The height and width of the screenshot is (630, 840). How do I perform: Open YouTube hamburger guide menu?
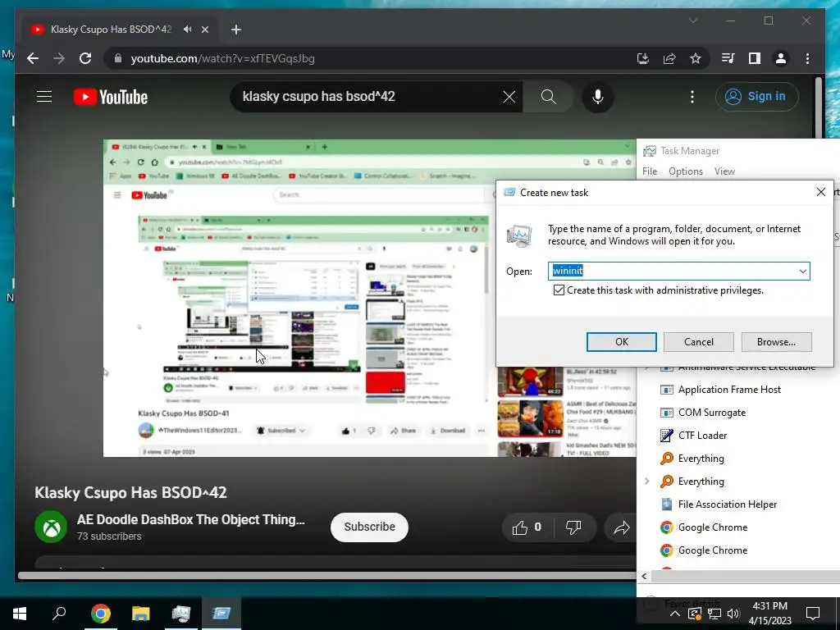[44, 97]
